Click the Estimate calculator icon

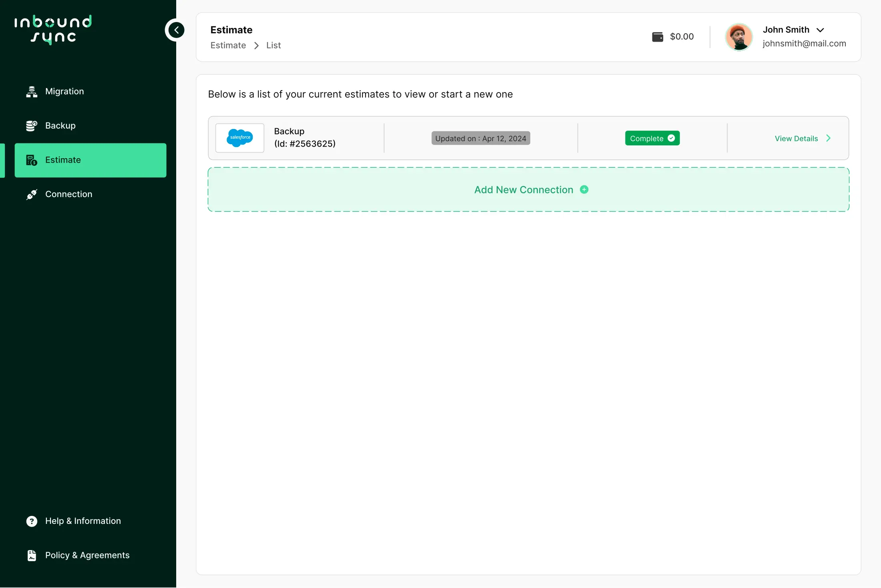click(x=32, y=160)
